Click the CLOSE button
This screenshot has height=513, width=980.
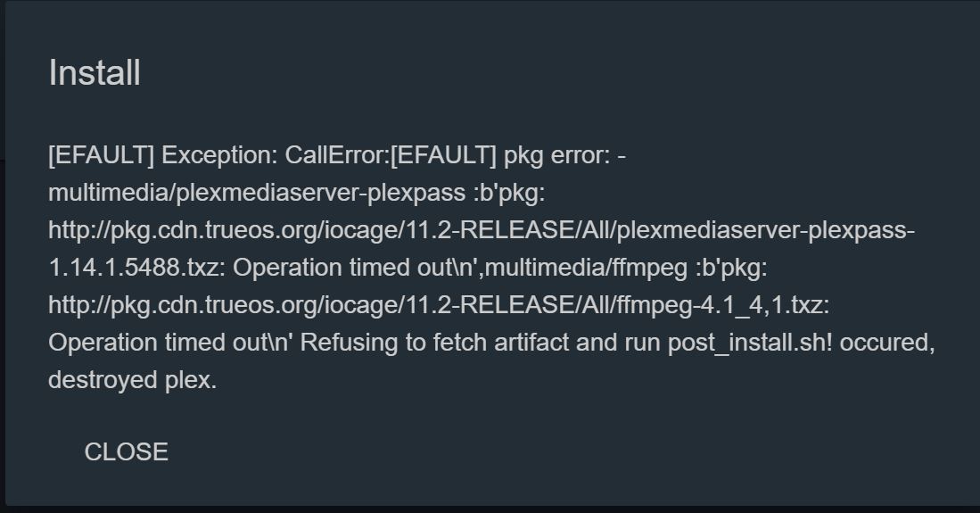[126, 452]
